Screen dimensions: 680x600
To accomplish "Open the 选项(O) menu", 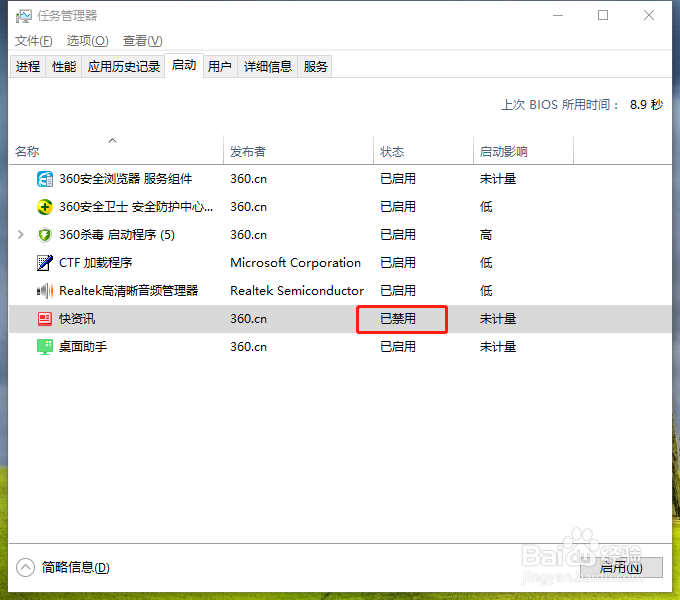I will (87, 41).
